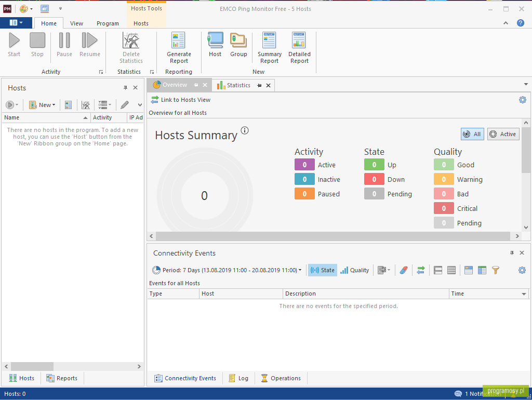Toggle State events view
Image resolution: width=532 pixels, height=400 pixels.
pos(322,270)
